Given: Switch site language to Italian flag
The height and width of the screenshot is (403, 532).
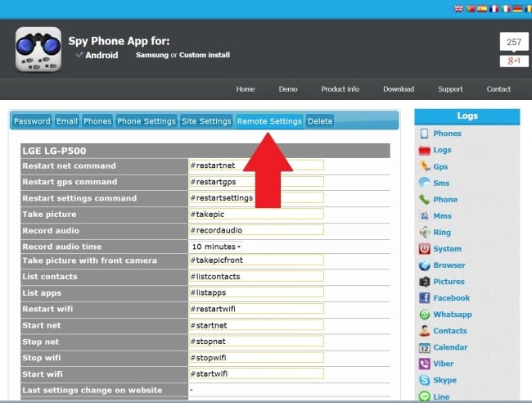Looking at the screenshot, I should 506,9.
